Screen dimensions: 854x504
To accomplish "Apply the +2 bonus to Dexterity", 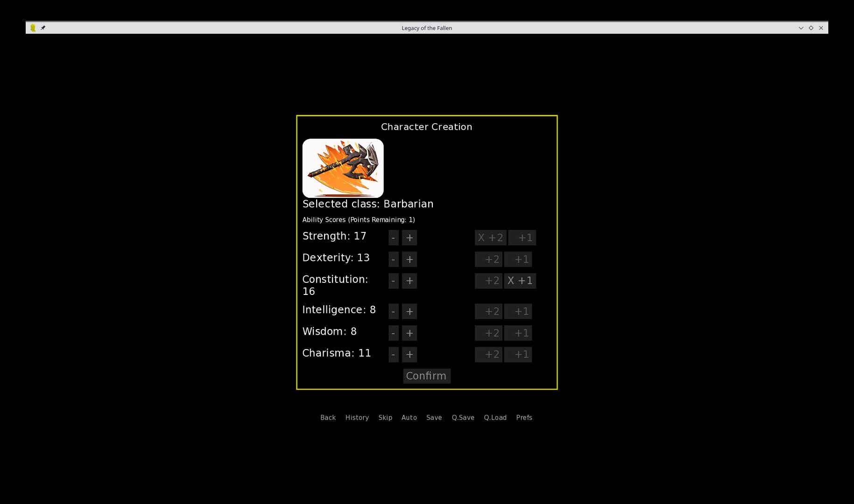I will click(488, 259).
